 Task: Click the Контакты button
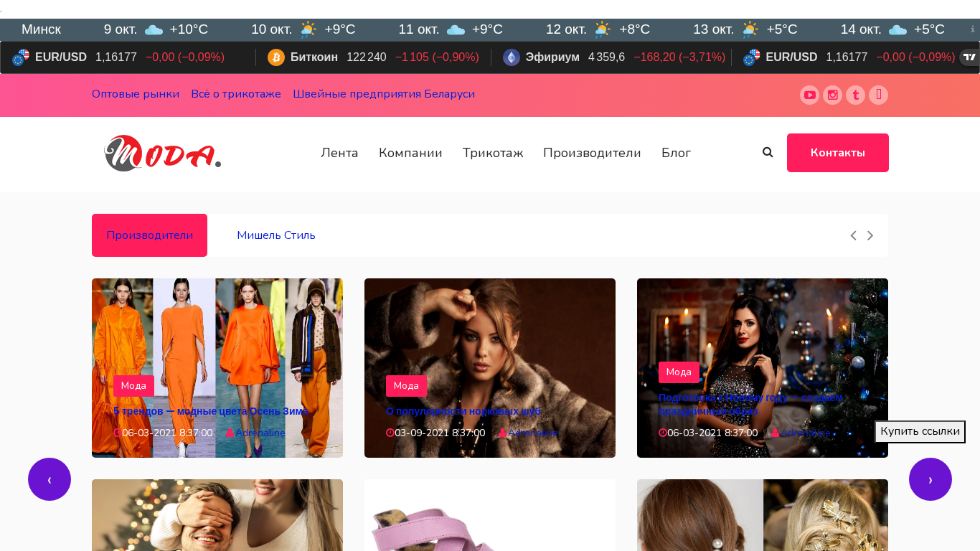pyautogui.click(x=837, y=153)
